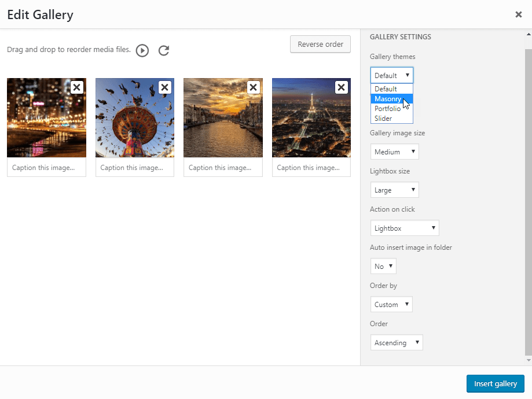Image resolution: width=532 pixels, height=399 pixels.
Task: Click the refresh gallery icon
Action: pos(164,51)
